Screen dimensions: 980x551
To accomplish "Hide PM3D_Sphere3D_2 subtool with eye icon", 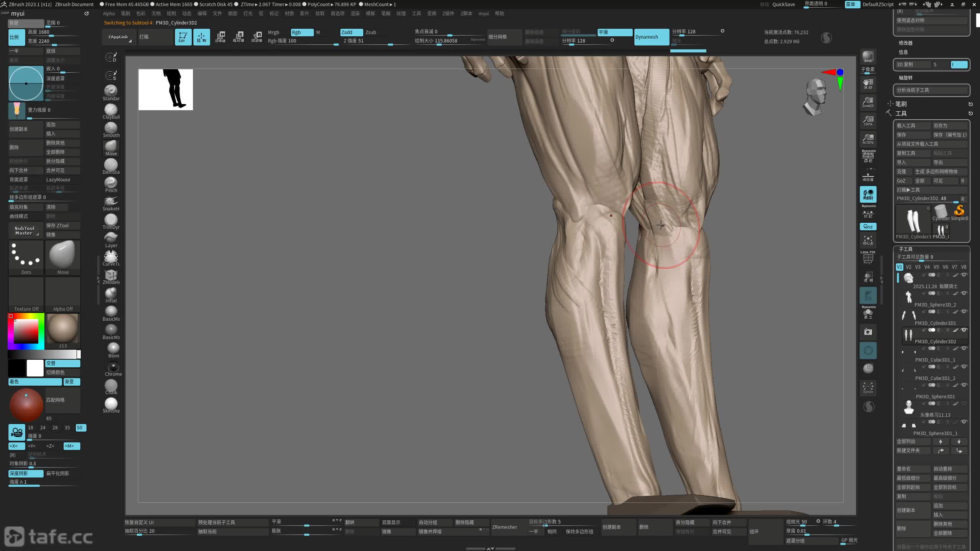I will [x=964, y=293].
